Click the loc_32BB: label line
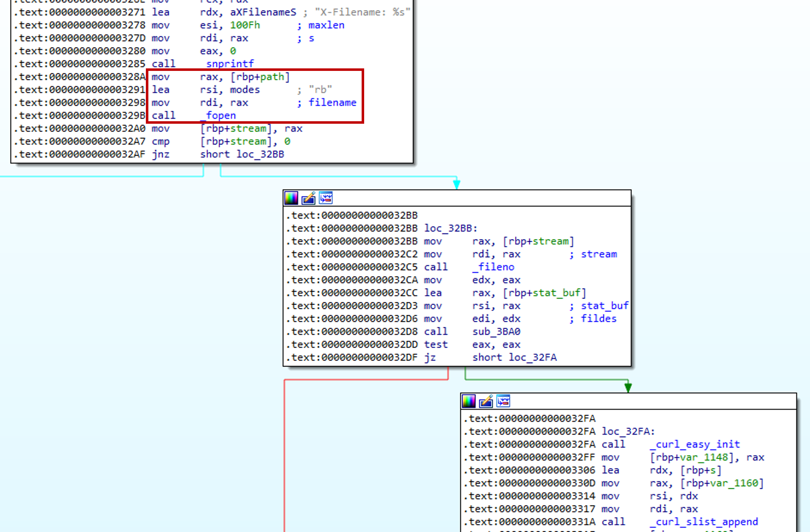 pyautogui.click(x=451, y=228)
